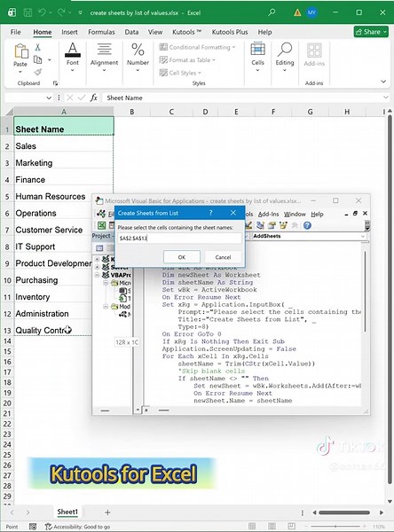Open the Number format percent icon
Screen dimensions: 394x532
coord(138,50)
